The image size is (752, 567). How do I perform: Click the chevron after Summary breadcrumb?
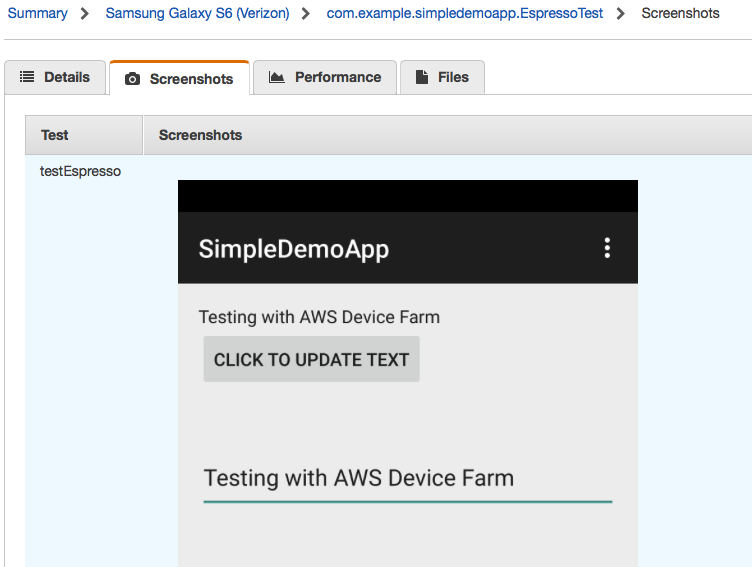coord(85,13)
